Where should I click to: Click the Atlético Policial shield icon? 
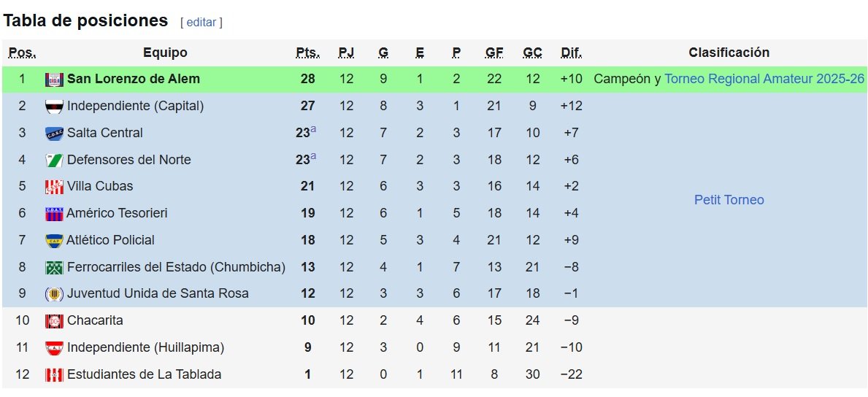pyautogui.click(x=54, y=240)
